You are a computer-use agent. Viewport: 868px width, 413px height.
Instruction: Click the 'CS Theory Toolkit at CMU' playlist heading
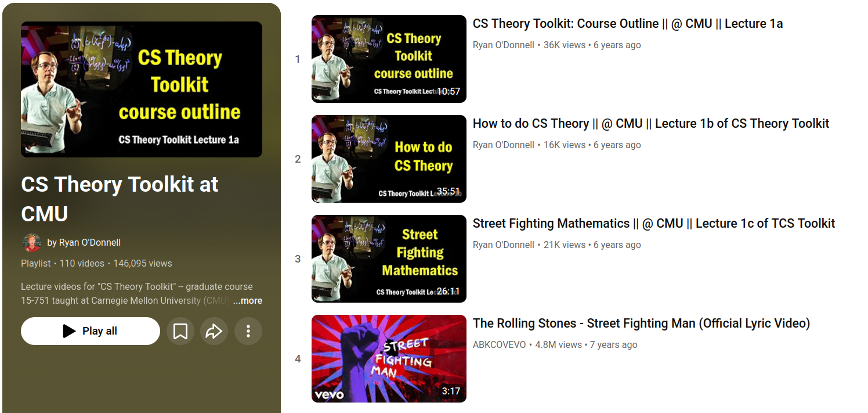120,199
